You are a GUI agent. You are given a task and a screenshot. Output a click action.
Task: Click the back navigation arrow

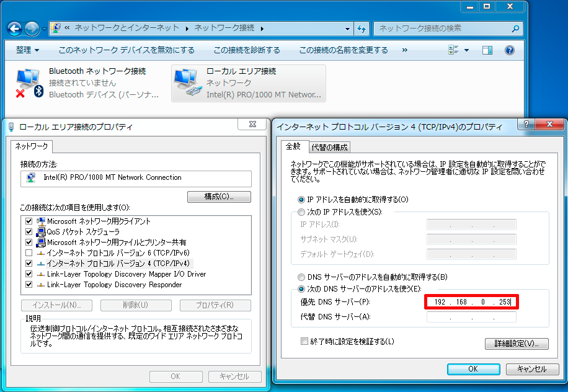(x=14, y=29)
